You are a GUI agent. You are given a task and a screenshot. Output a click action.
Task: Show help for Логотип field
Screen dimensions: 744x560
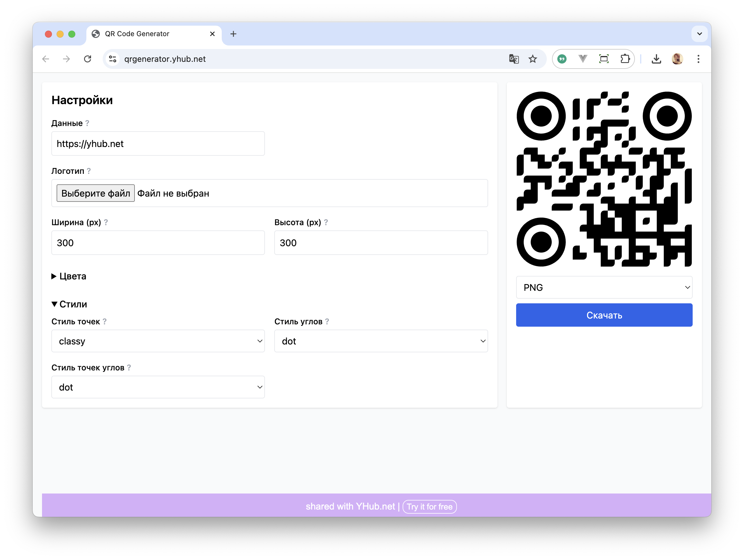[89, 171]
